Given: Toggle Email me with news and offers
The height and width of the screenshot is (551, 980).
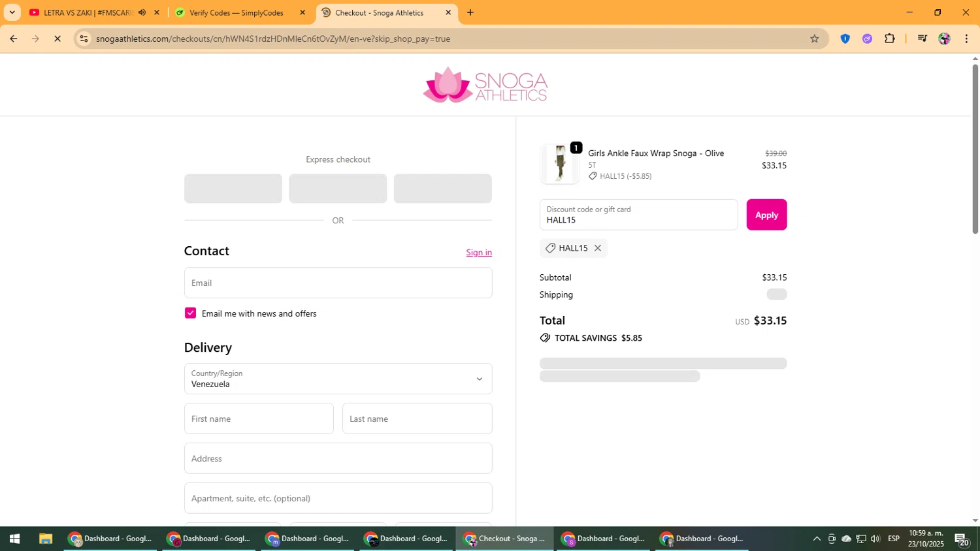Looking at the screenshot, I should coord(190,313).
